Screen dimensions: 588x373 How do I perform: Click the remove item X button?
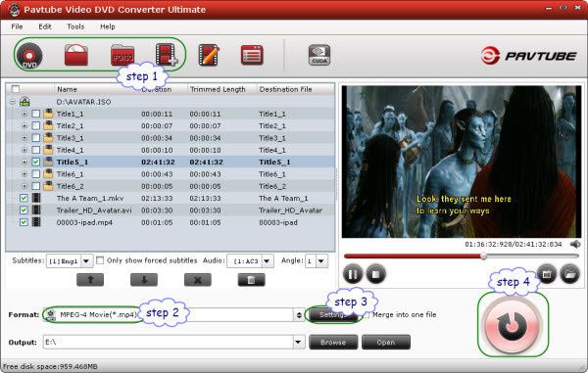click(198, 280)
